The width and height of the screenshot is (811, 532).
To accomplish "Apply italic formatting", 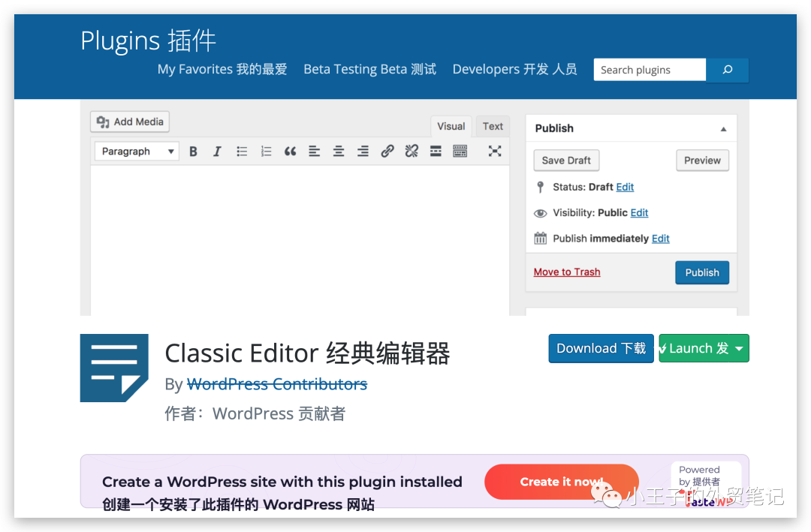I will point(217,151).
